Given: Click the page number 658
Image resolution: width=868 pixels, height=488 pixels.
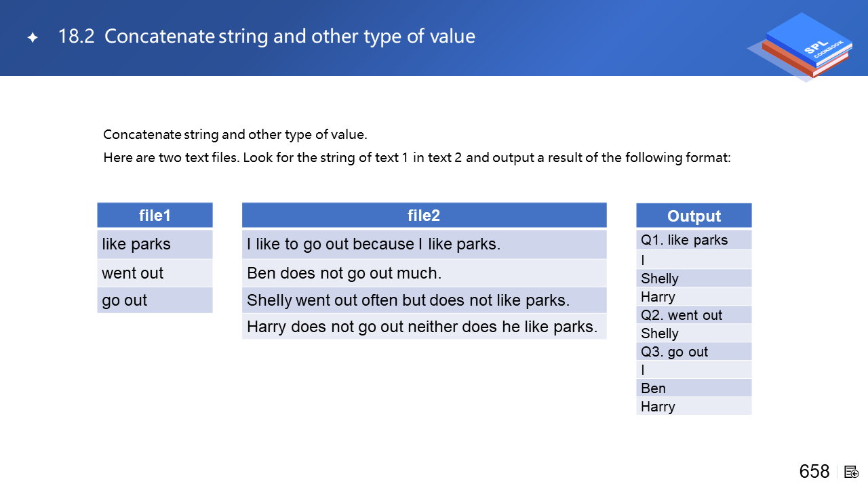Looking at the screenshot, I should point(814,472).
